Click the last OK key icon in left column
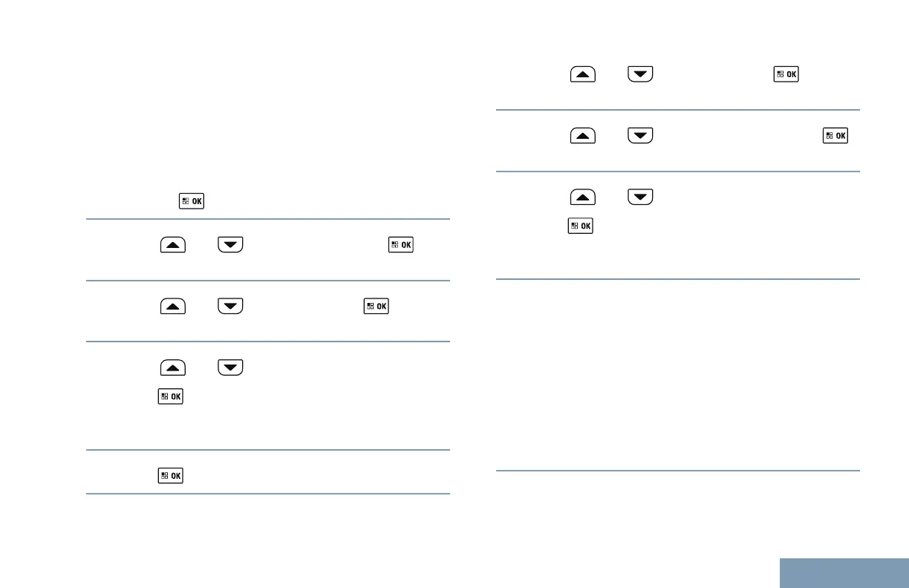Viewport: 909px width, 588px height. [x=170, y=476]
